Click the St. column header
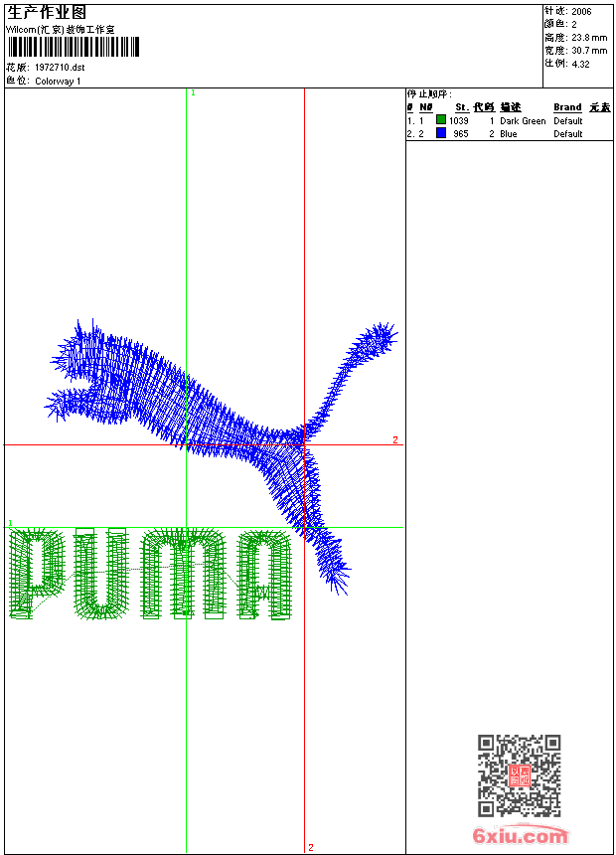The image size is (616, 855). point(462,107)
